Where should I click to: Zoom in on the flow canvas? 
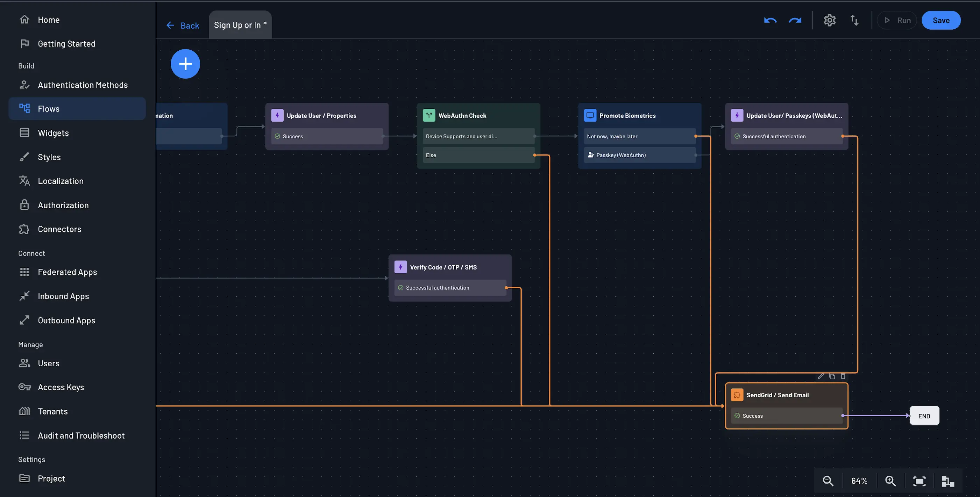[890, 481]
